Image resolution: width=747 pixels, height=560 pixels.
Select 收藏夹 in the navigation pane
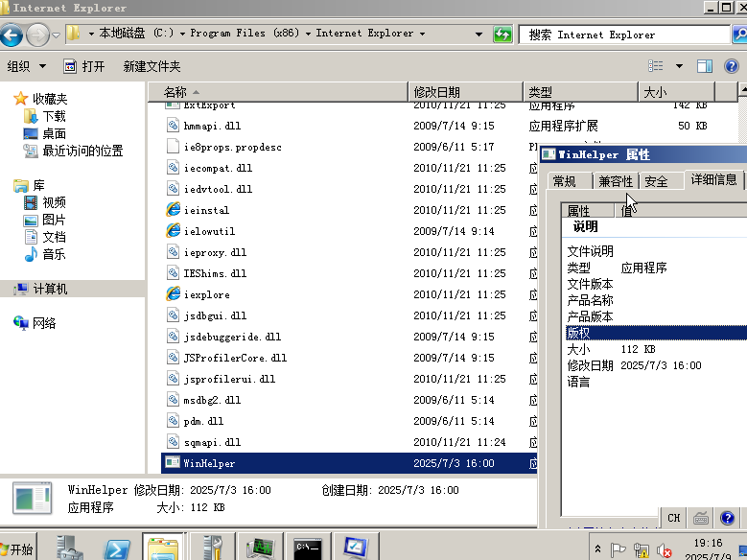[x=50, y=99]
